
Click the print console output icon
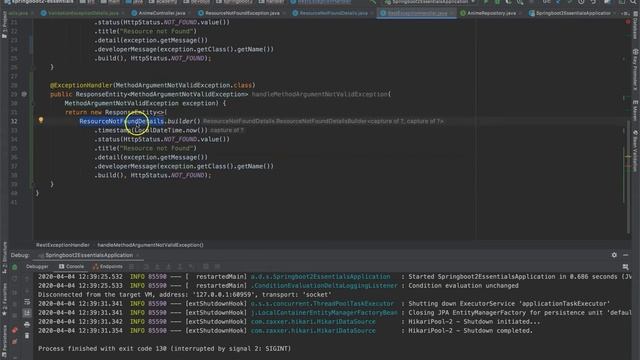coord(27,325)
